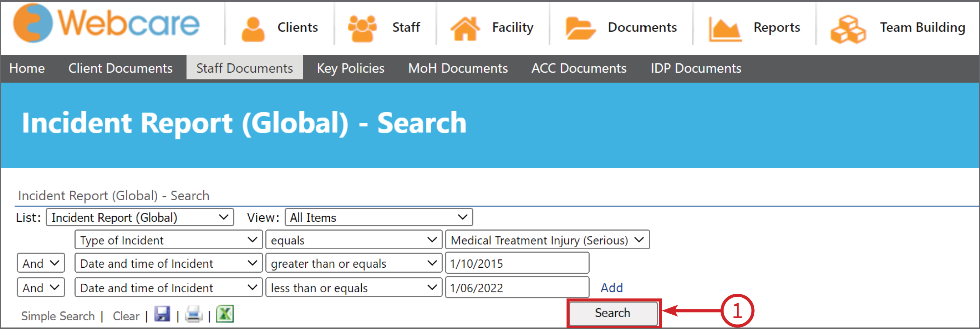Open Date and time field dropdown in greater-than row
Screen dimensions: 980x329
click(x=169, y=263)
